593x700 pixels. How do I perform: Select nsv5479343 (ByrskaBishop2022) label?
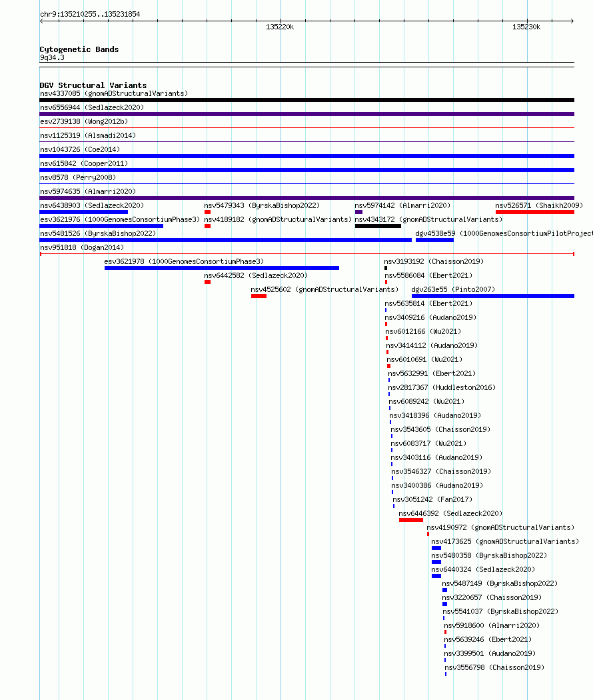point(262,205)
